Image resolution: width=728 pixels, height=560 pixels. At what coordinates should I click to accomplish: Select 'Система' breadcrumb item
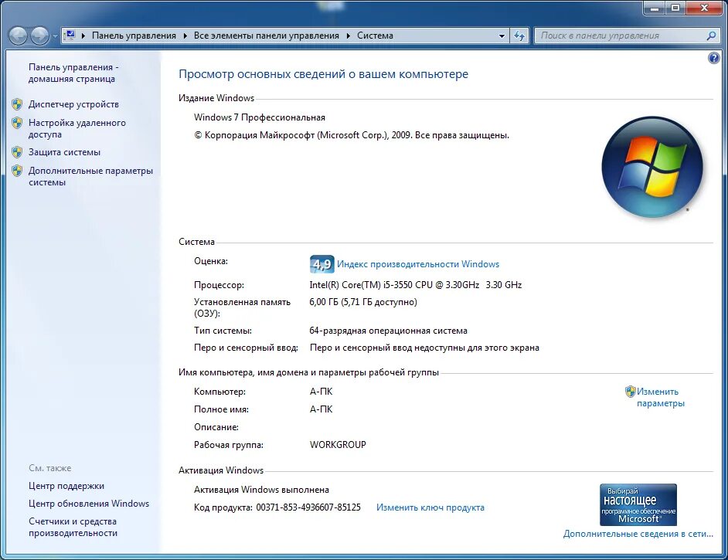click(x=375, y=36)
